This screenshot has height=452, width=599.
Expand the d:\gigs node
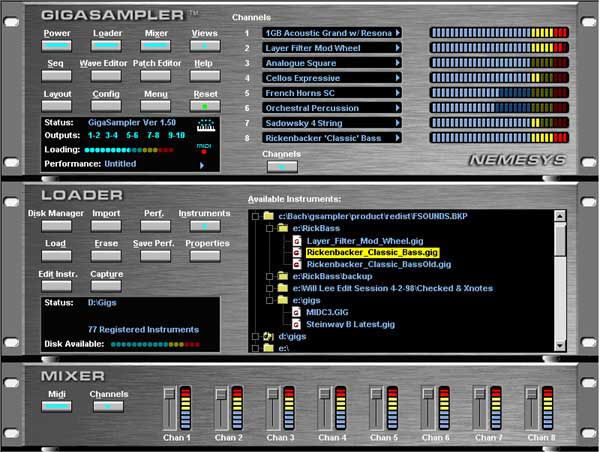256,336
